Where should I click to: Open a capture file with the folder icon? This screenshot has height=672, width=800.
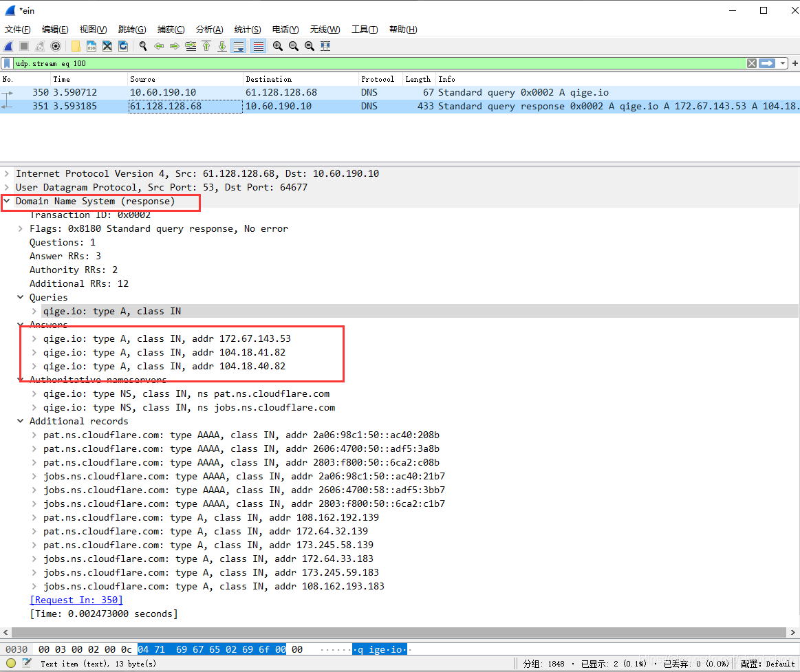pyautogui.click(x=76, y=47)
